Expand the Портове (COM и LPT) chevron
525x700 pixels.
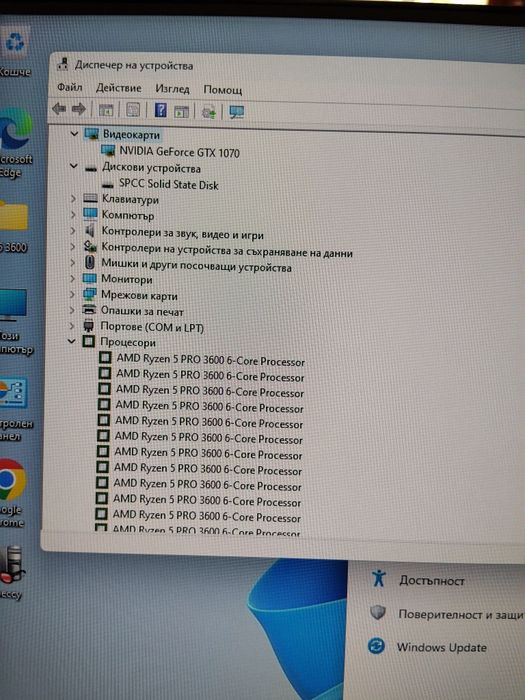[71, 326]
